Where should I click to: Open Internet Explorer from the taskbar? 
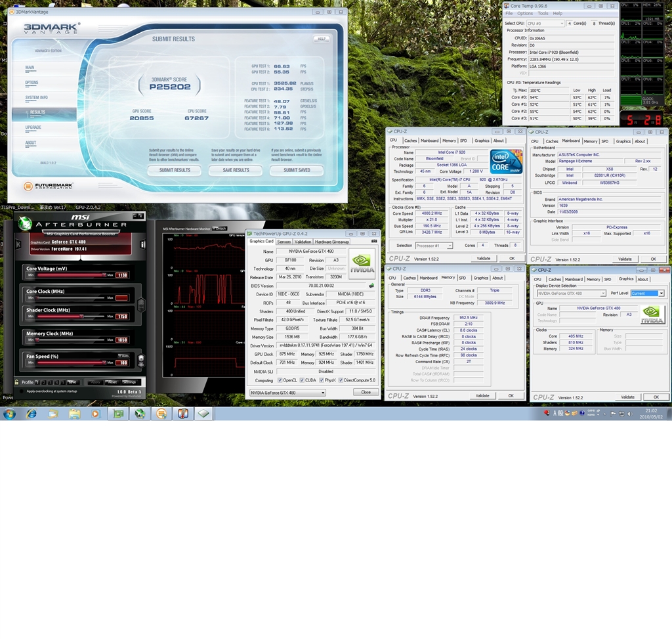31,414
